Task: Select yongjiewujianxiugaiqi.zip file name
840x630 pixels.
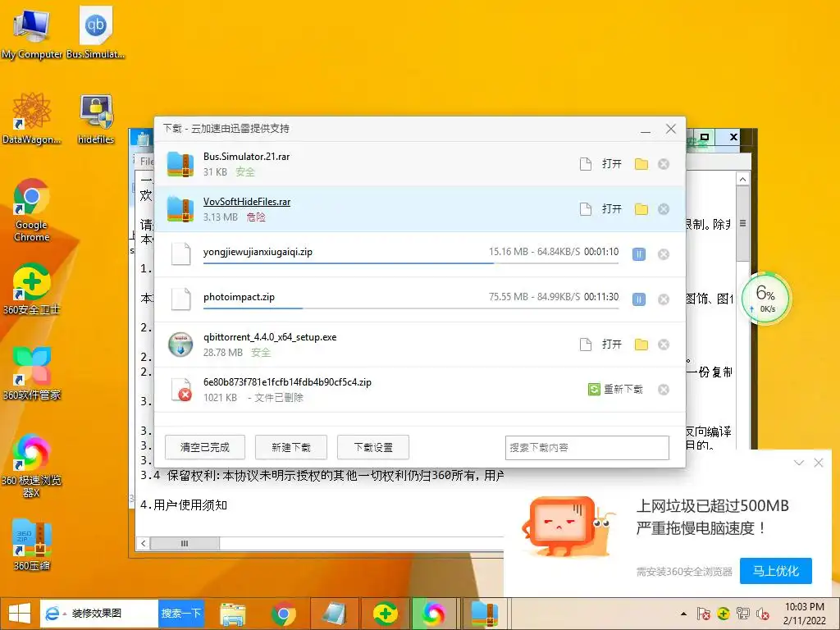Action: pyautogui.click(x=258, y=252)
